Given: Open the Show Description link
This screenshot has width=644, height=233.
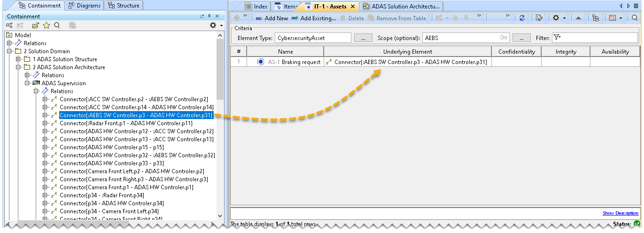Looking at the screenshot, I should tap(620, 213).
